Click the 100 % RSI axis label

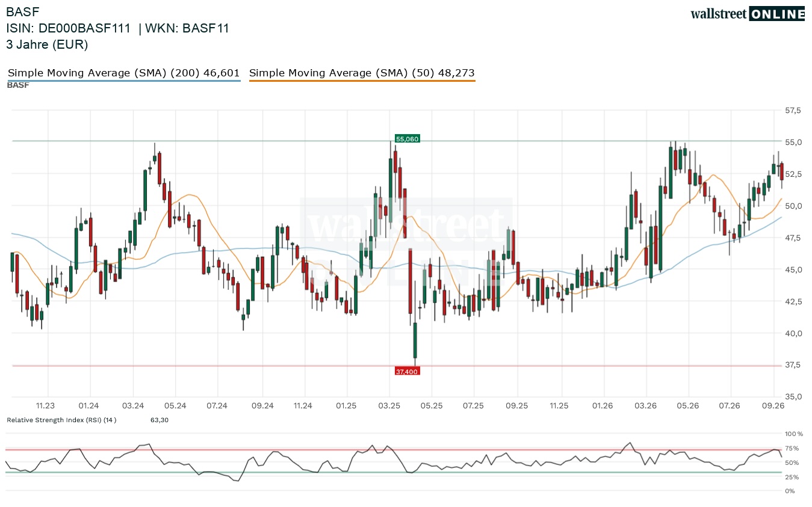click(x=794, y=434)
